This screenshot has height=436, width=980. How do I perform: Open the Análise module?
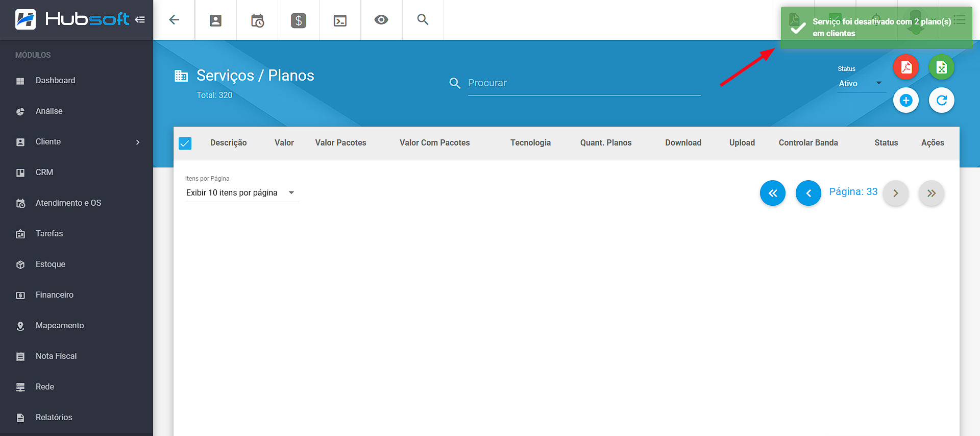[x=77, y=111]
